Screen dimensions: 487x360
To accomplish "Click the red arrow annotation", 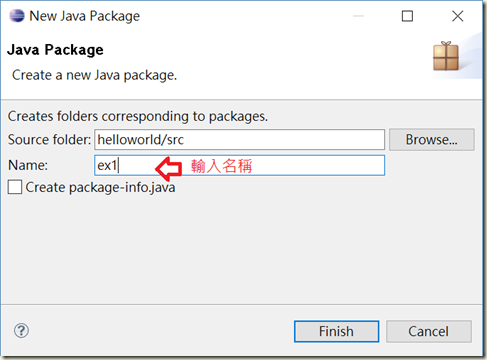I will click(169, 169).
